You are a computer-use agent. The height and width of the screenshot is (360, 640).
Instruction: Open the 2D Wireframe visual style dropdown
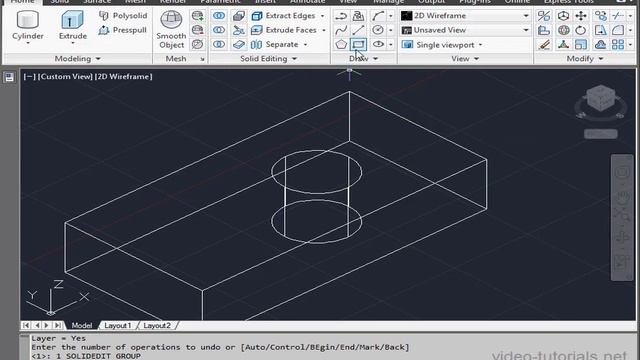[465, 16]
